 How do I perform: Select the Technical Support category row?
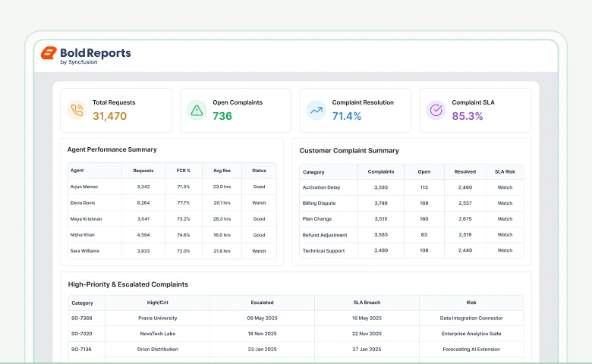coord(411,250)
